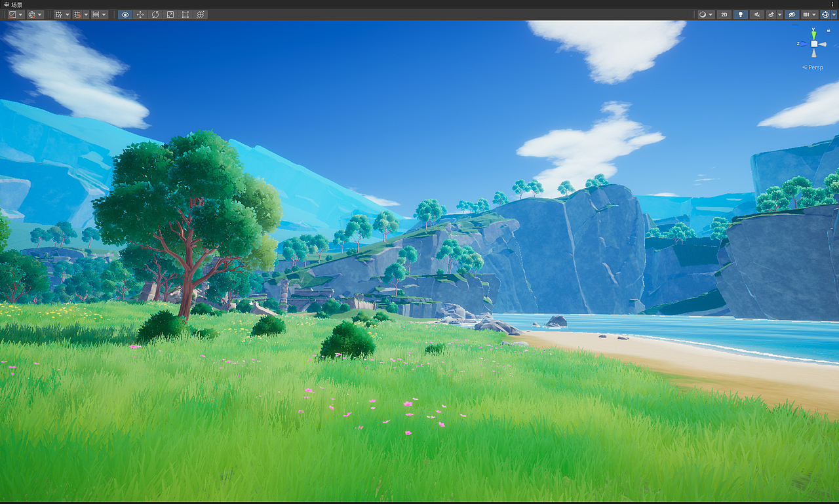Select the Rotate tool
Image resolution: width=839 pixels, height=504 pixels.
(155, 14)
